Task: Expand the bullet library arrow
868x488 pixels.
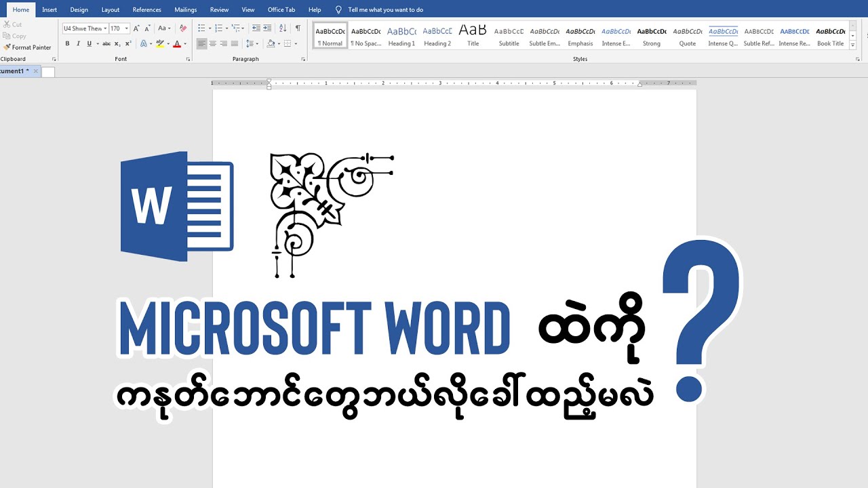Action: pos(209,28)
